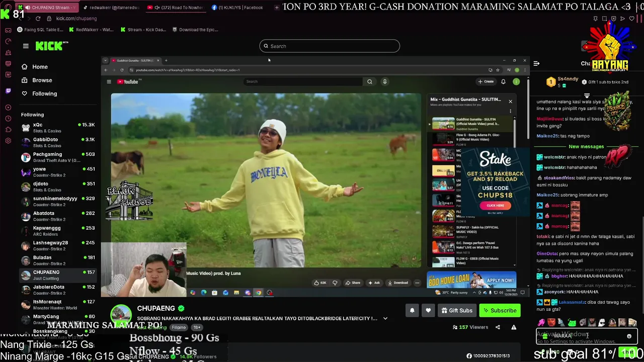The image size is (644, 362).
Task: Toggle the channel notification bell
Action: pyautogui.click(x=412, y=311)
